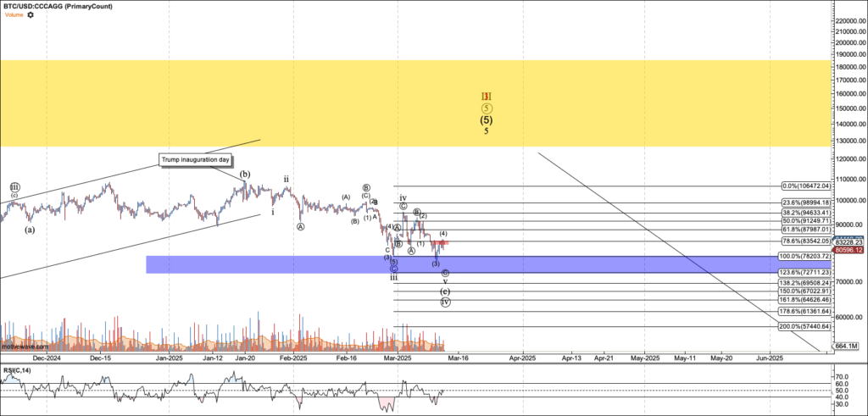Screen dimensions: 868x416
Task: Select the bold (5) wave label
Action: [486, 119]
